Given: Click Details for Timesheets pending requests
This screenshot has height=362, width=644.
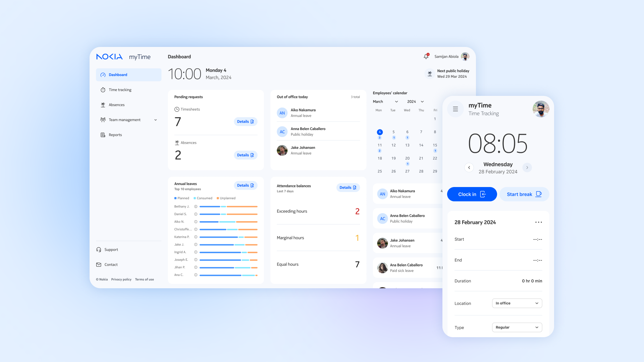Looking at the screenshot, I should tap(245, 122).
